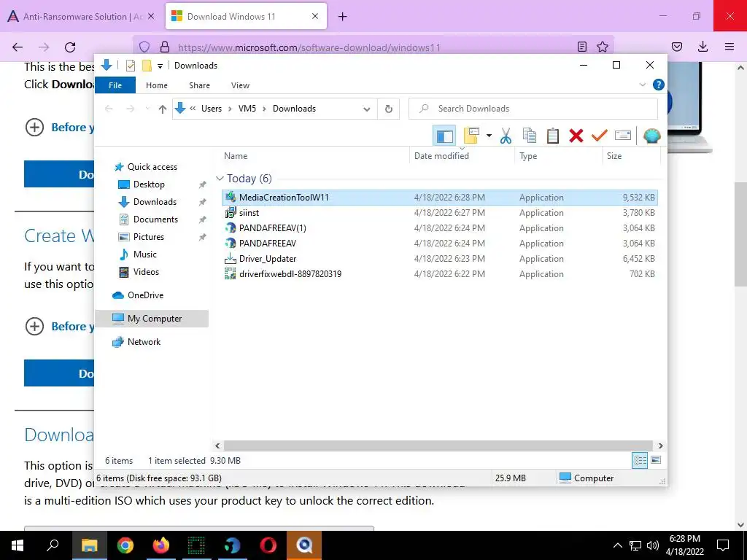
Task: Close the Download Windows 11 browser tab
Action: (315, 16)
